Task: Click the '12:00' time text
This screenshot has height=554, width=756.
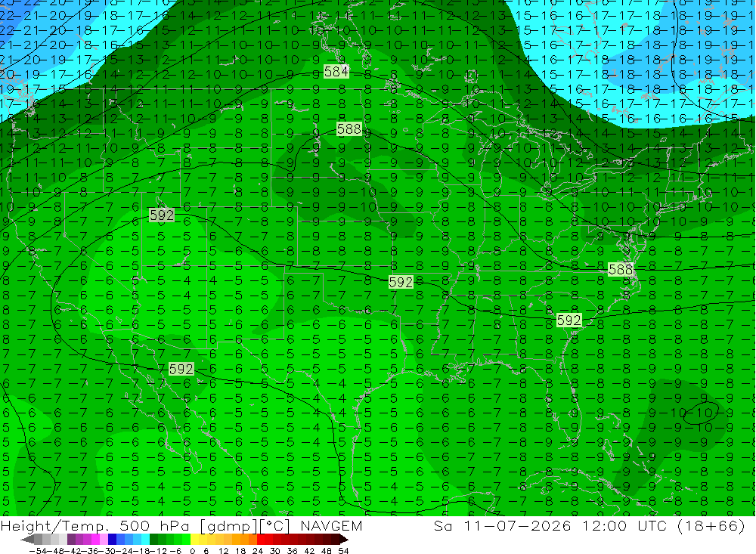Action: [605, 525]
